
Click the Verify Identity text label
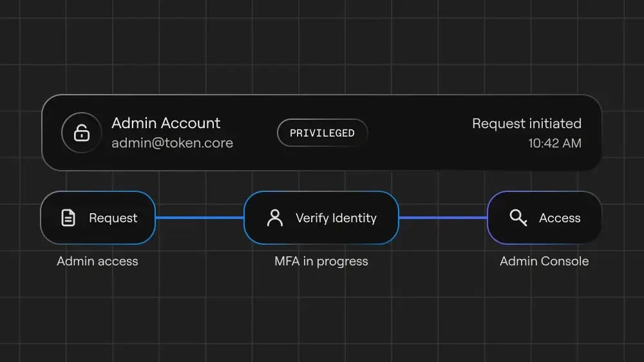[x=336, y=218]
